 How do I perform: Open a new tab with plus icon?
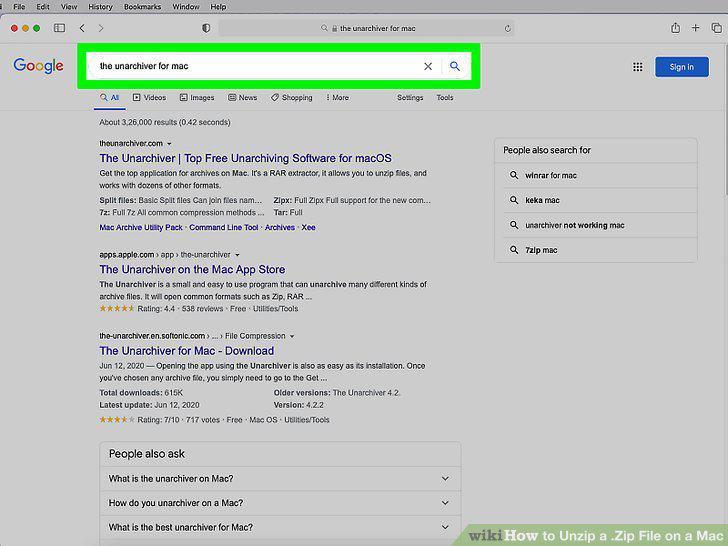(x=696, y=28)
